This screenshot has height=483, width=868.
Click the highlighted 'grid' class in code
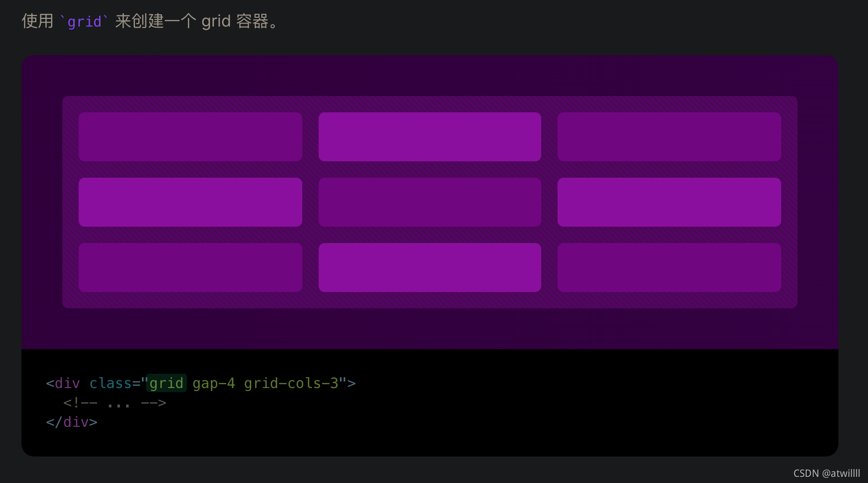pos(166,383)
